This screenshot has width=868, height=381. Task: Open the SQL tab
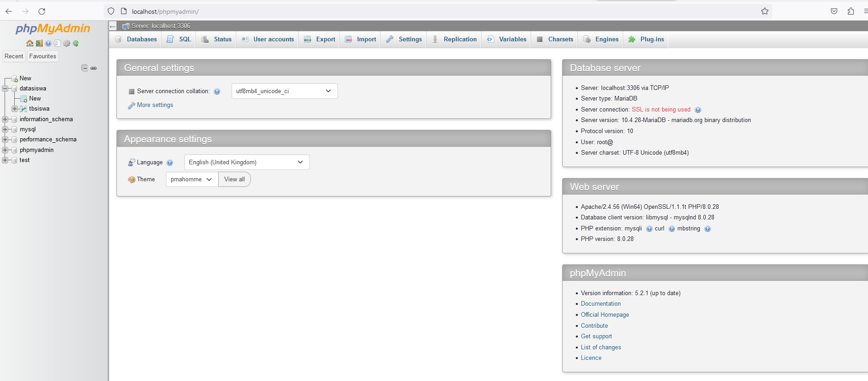click(179, 39)
